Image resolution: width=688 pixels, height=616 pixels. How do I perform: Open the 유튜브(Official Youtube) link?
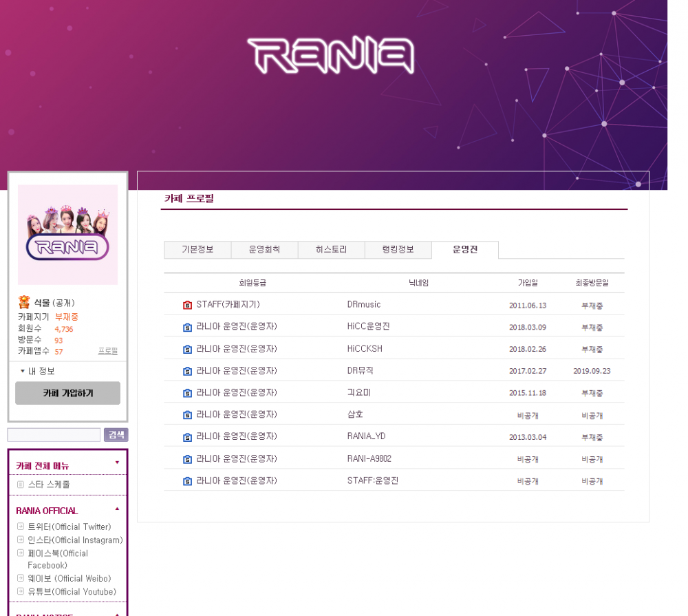coord(72,591)
